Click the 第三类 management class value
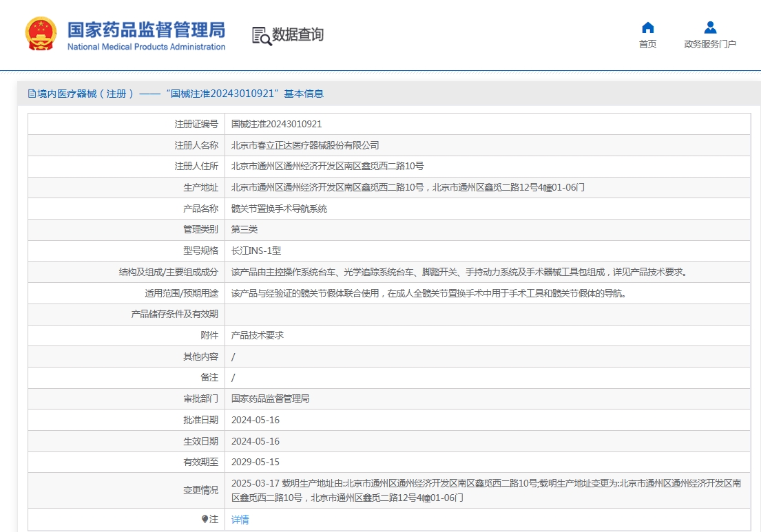761x532 pixels. click(x=244, y=229)
